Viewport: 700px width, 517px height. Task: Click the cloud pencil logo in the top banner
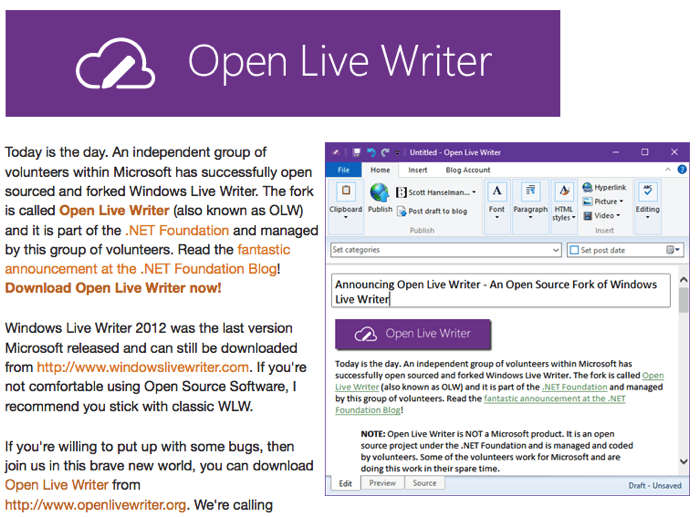[x=115, y=63]
